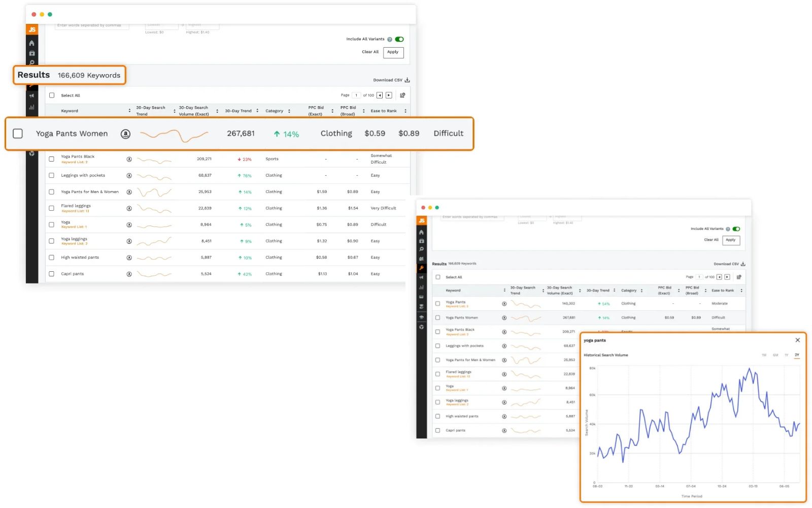The width and height of the screenshot is (812, 508).
Task: Sort by 30-Day Search Volume (Exact) in the larger window
Action: pyautogui.click(x=217, y=111)
